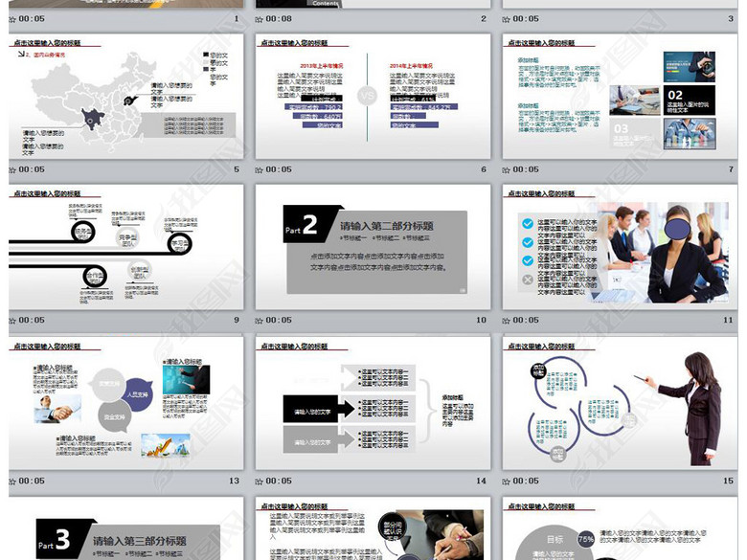Click the dark highlighted map region on slide 5

(94, 119)
